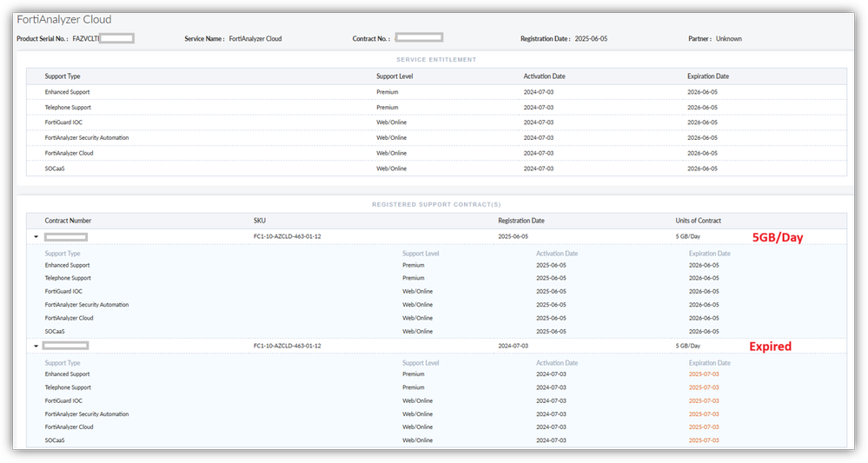
Task: Select SOCaaS under the 2025-06-05 contract
Action: tap(54, 331)
